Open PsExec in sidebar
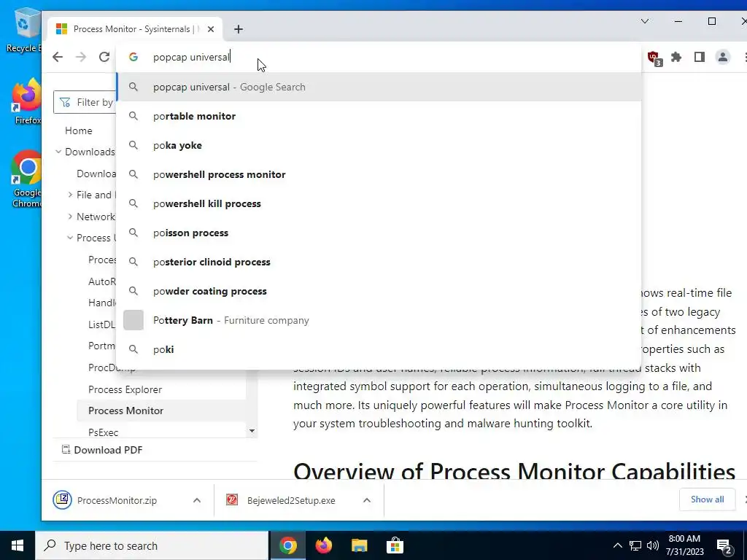The width and height of the screenshot is (747, 560). pyautogui.click(x=104, y=432)
